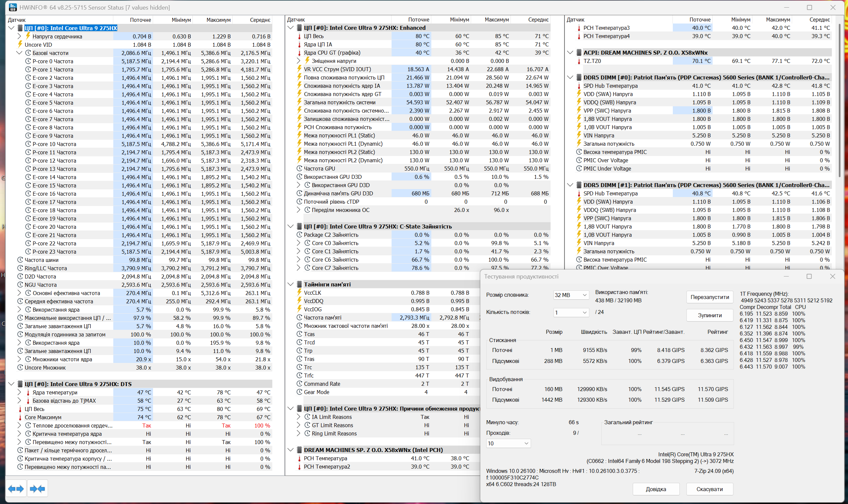The image size is (848, 504).
Task: Click the chip icon of DDR5 DIMM [#0]
Action: pos(579,77)
